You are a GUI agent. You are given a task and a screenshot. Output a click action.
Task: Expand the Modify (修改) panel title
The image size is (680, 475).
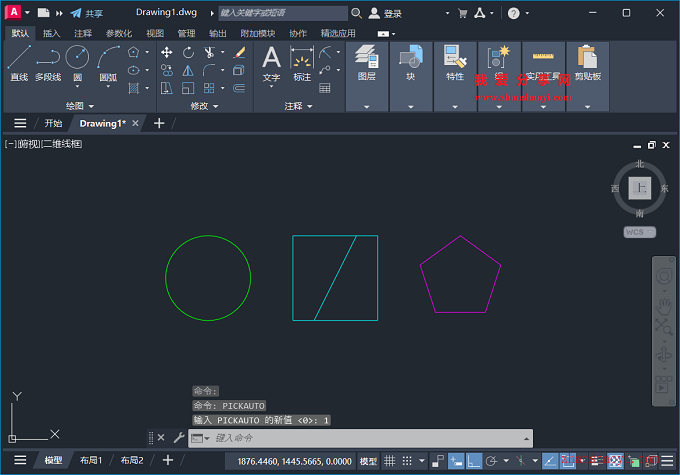click(x=204, y=106)
